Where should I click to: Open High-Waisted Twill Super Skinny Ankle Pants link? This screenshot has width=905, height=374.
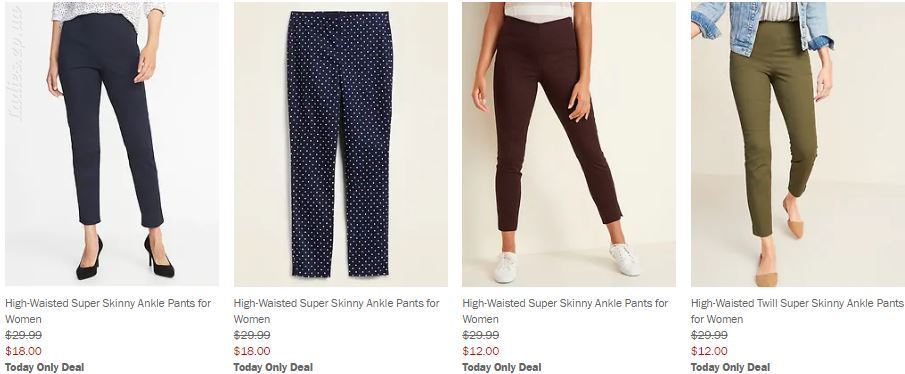point(797,311)
